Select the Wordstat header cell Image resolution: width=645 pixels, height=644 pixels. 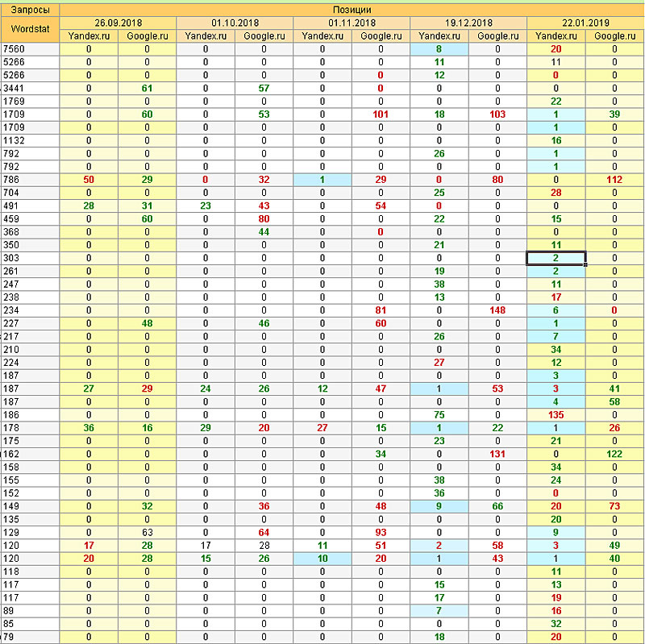30,29
